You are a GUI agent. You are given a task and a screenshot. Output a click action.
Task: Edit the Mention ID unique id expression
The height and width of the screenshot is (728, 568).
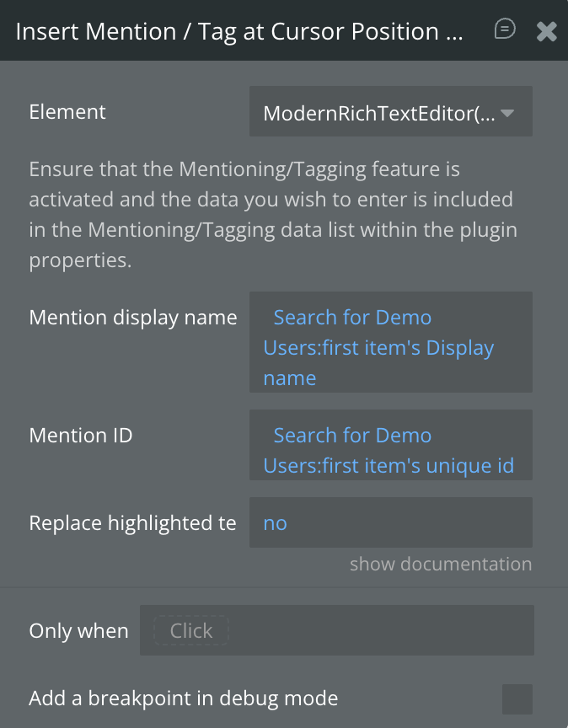[388, 466]
